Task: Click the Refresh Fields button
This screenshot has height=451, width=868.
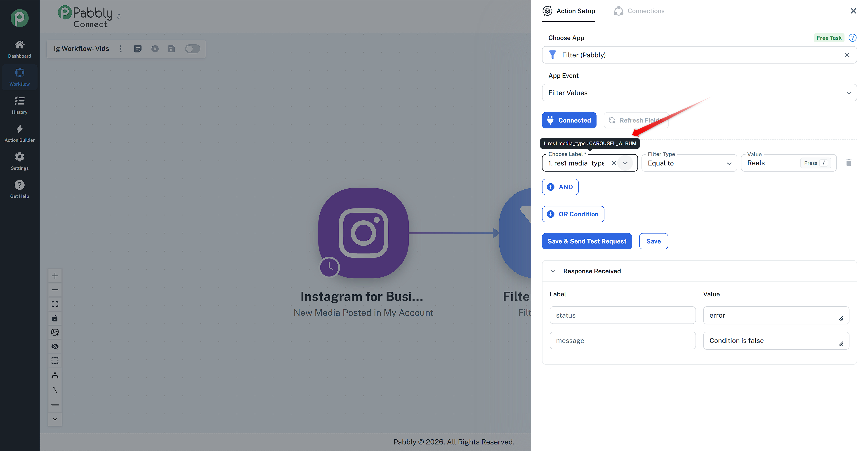Action: [x=636, y=120]
